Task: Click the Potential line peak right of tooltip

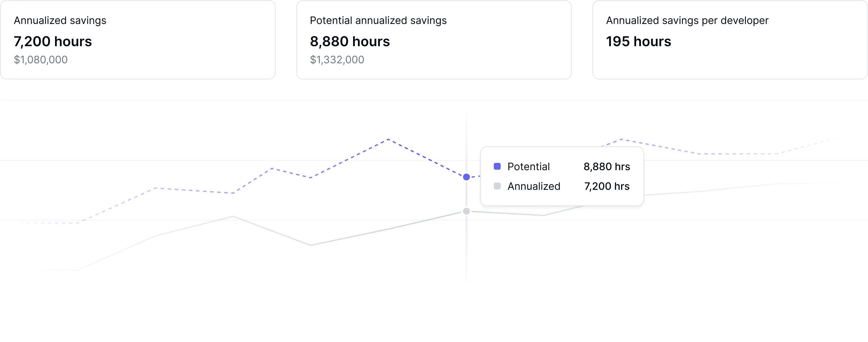Action: coord(621,139)
